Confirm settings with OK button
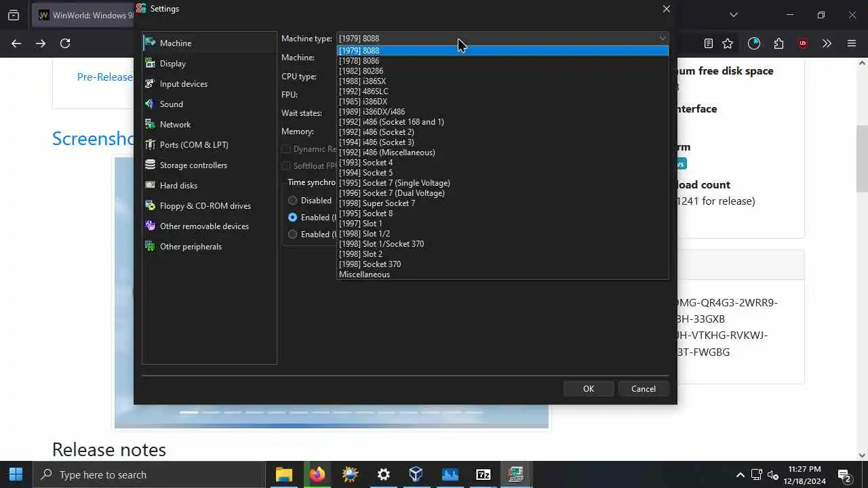Image resolution: width=868 pixels, height=488 pixels. pos(589,389)
